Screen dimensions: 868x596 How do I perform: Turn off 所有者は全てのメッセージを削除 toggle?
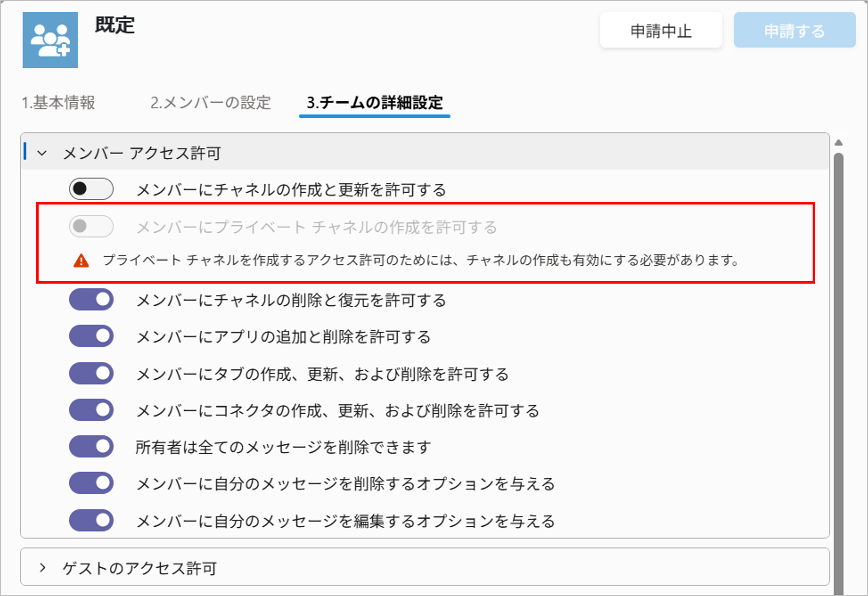91,446
